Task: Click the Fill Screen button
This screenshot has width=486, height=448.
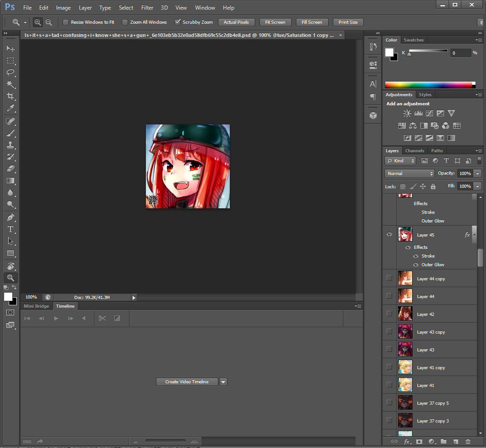Action: pos(312,22)
